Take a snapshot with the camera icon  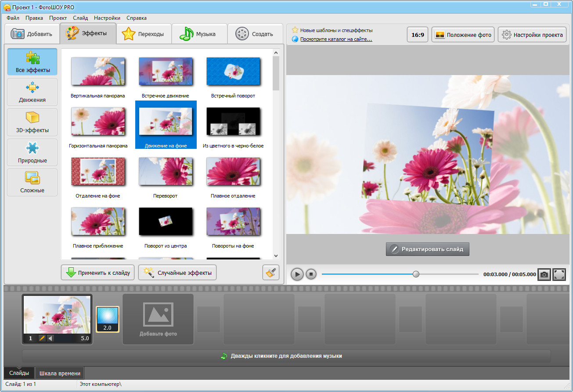544,274
